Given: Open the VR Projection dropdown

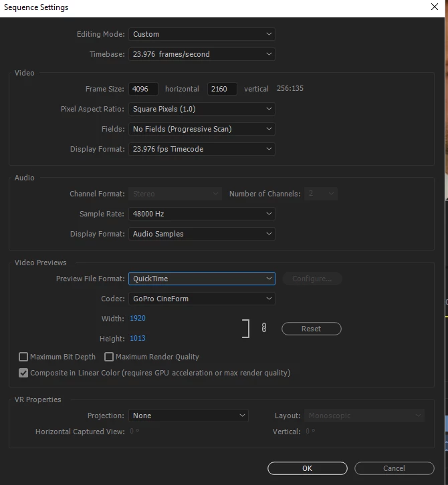Looking at the screenshot, I should pos(189,416).
